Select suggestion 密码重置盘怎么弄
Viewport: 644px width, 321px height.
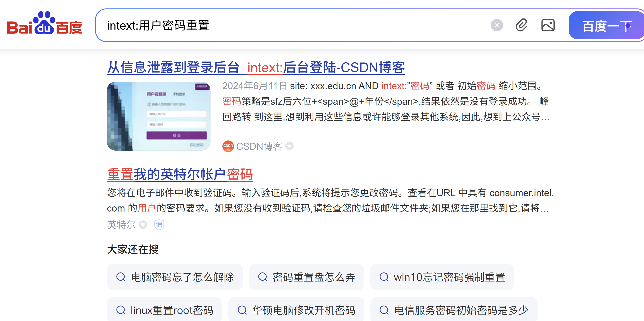[x=306, y=277]
